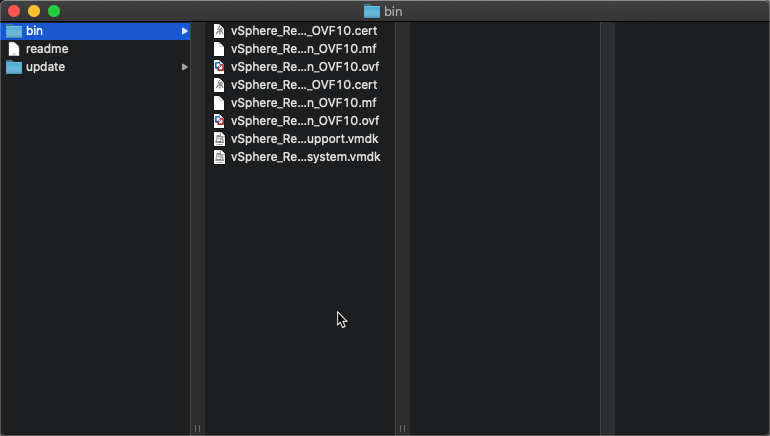Image resolution: width=770 pixels, height=436 pixels.
Task: Click the update folder icon
Action: (14, 67)
